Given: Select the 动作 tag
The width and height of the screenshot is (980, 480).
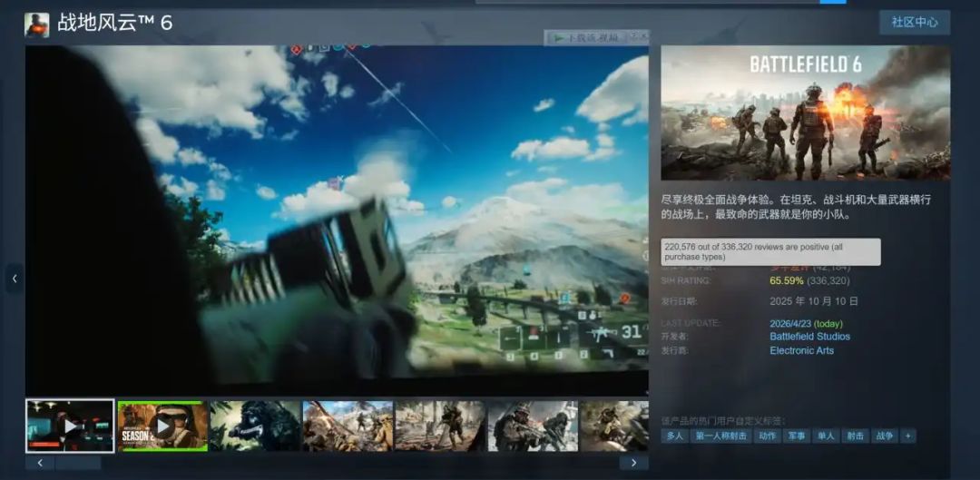Looking at the screenshot, I should coord(768,436).
